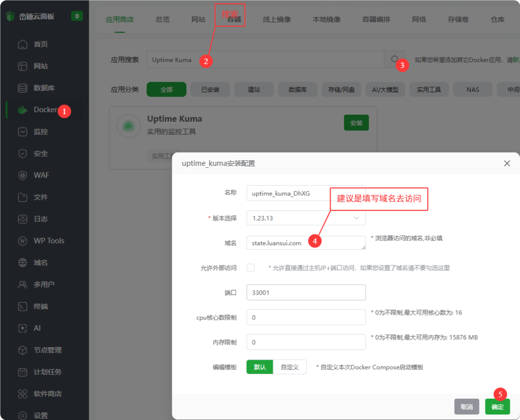This screenshot has height=420, width=520.
Task: Click the 设置 settings icon in sidebar
Action: click(22, 415)
